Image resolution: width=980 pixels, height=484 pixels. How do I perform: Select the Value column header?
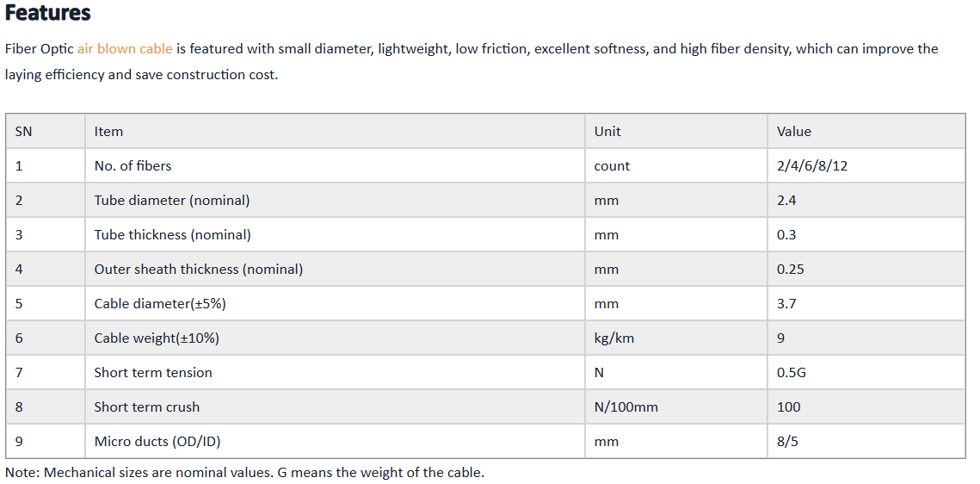pos(866,131)
